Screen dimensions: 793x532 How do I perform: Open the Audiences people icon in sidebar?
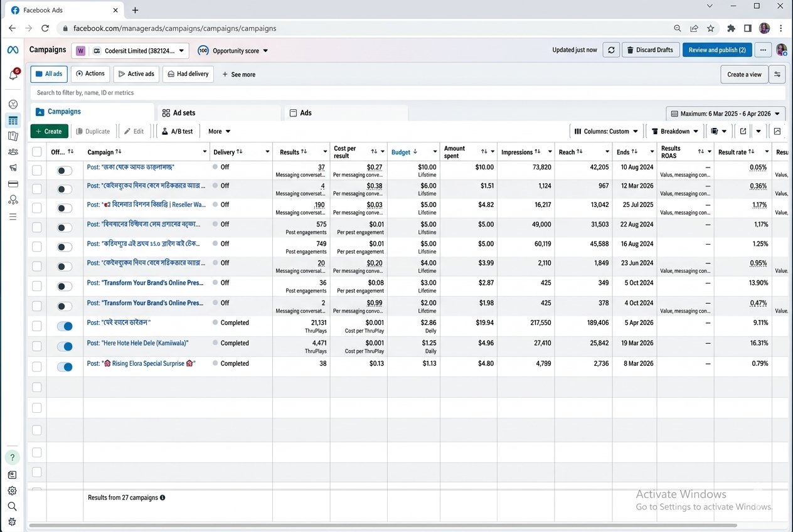(13, 152)
